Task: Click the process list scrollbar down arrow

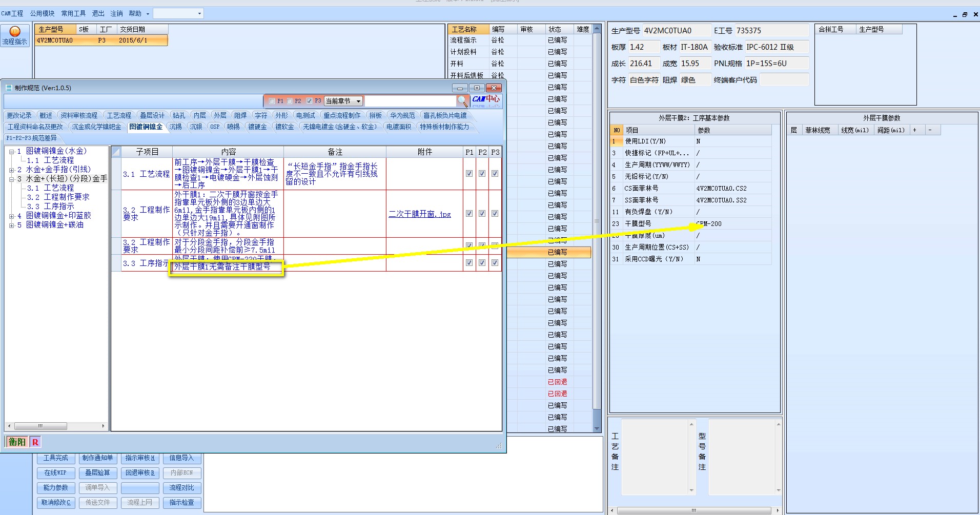Action: tap(597, 428)
